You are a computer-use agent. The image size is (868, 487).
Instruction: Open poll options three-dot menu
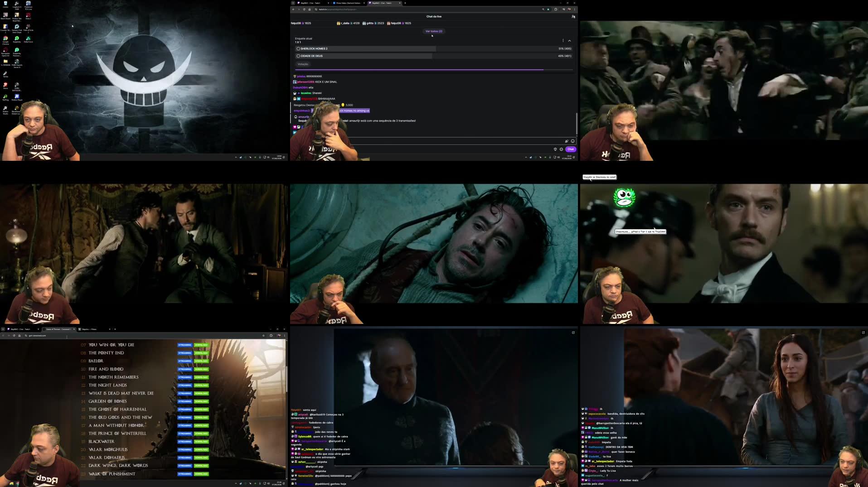563,41
